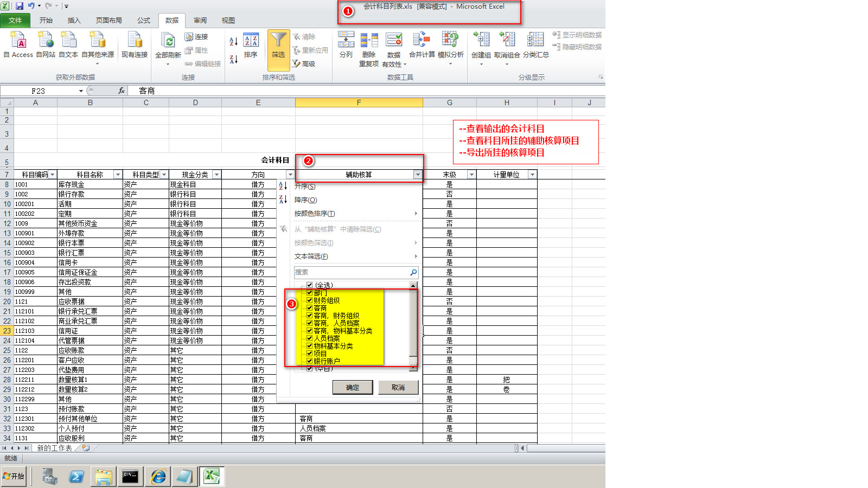Click the Refresh All (全部刷新) icon
The image size is (868, 488).
point(168,41)
